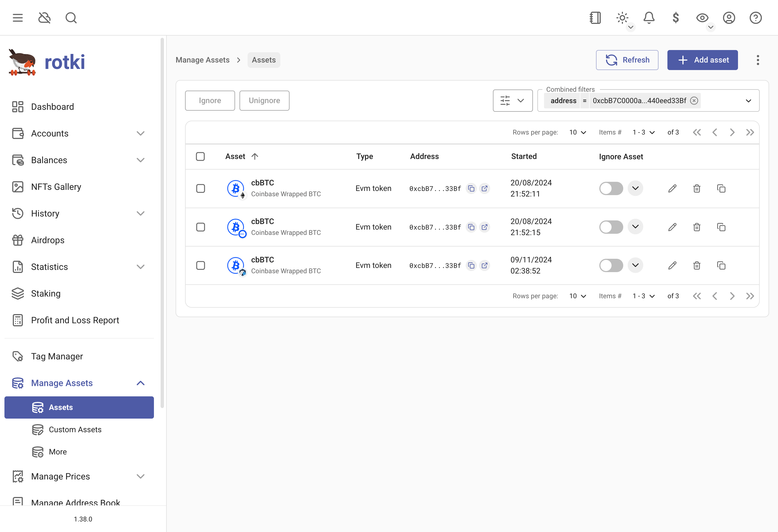Expand the Accounts sidebar section
Screen dimensions: 778x532
click(x=79, y=133)
